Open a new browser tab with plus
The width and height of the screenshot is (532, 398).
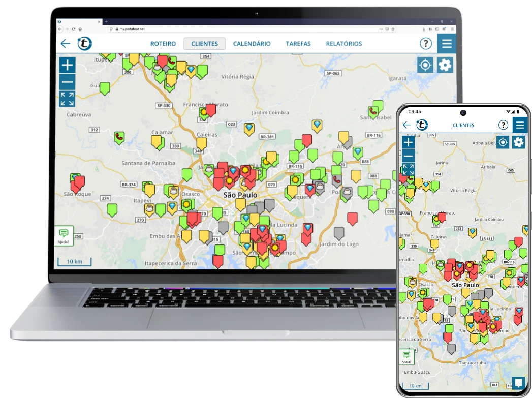tap(106, 21)
